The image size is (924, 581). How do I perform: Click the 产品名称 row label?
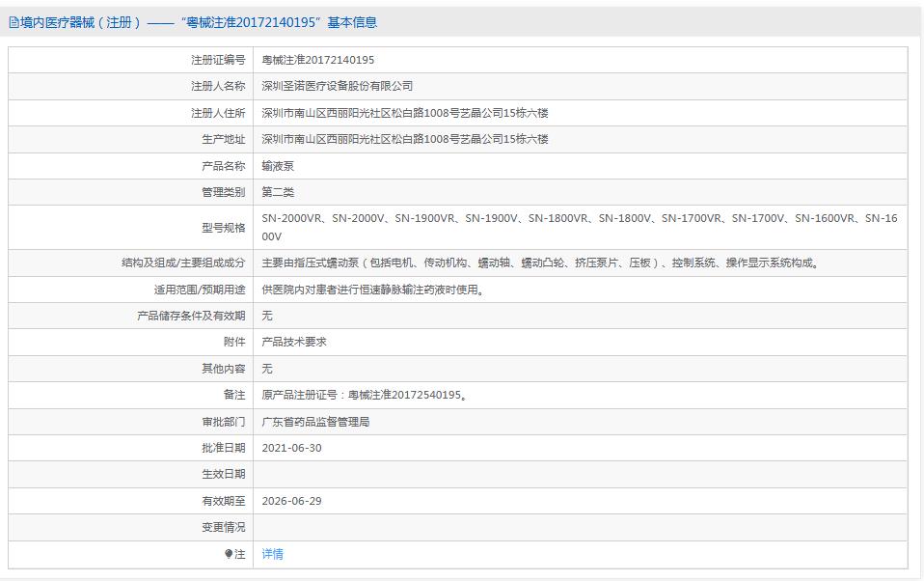click(x=224, y=166)
